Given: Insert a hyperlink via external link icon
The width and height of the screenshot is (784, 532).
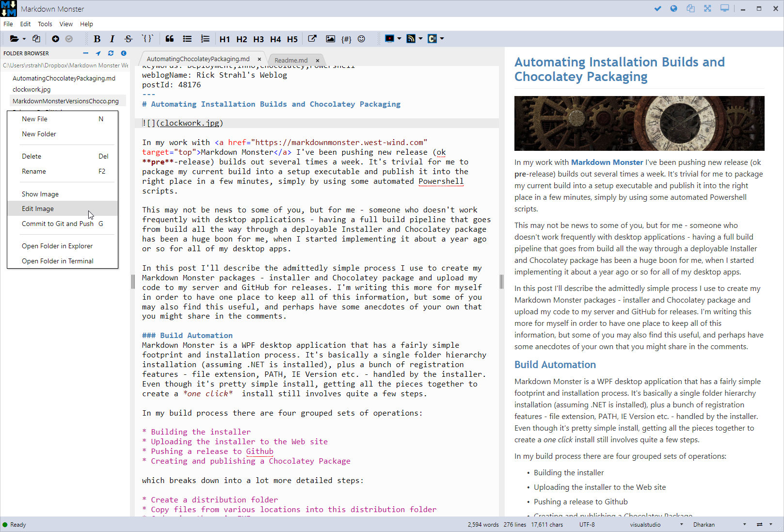Looking at the screenshot, I should (x=312, y=39).
